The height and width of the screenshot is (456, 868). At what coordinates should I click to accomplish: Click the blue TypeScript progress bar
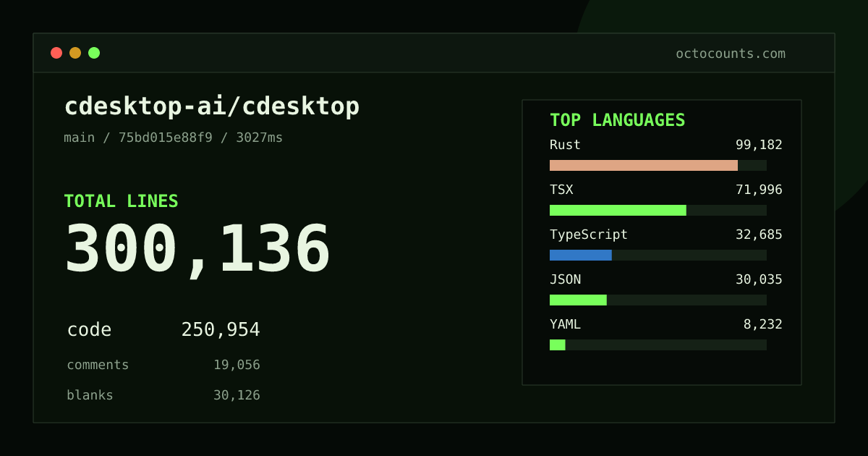[x=581, y=255]
